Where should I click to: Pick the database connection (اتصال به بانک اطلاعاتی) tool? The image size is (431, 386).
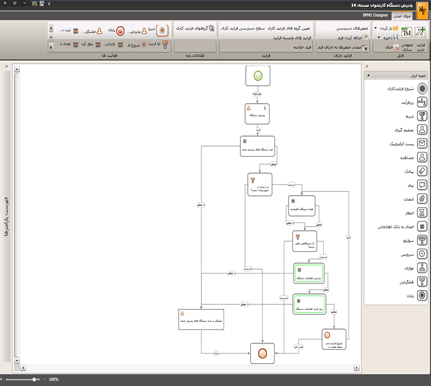click(x=422, y=226)
